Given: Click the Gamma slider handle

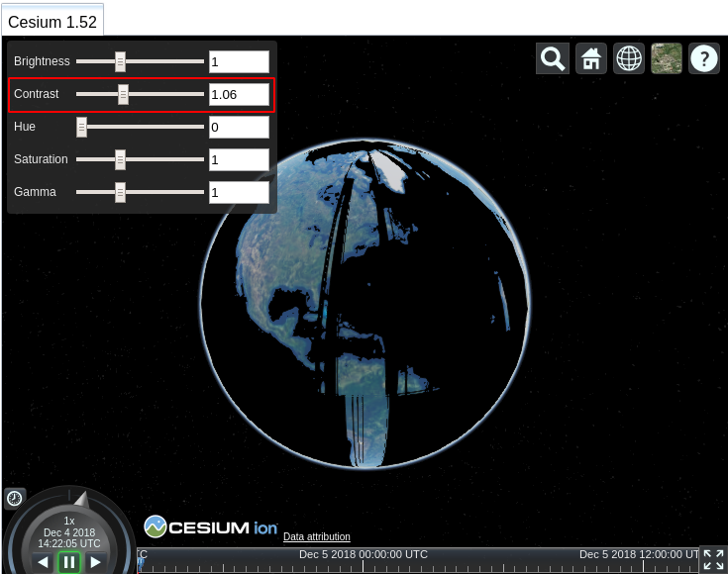Looking at the screenshot, I should (x=120, y=192).
